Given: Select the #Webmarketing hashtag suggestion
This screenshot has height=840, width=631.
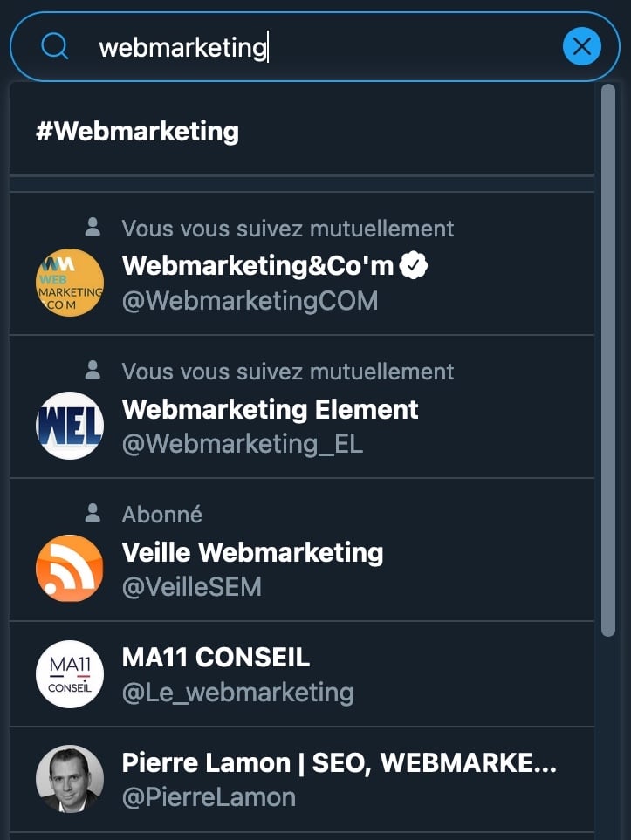Looking at the screenshot, I should tap(137, 132).
